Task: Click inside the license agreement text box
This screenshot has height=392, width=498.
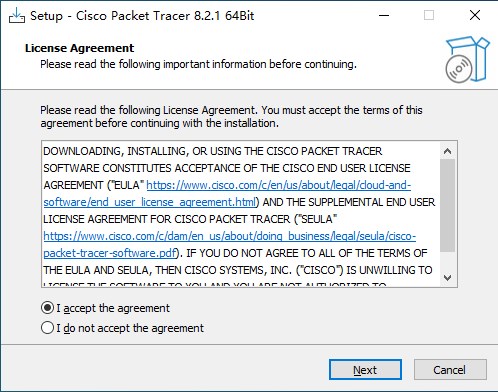Action: pyautogui.click(x=241, y=214)
